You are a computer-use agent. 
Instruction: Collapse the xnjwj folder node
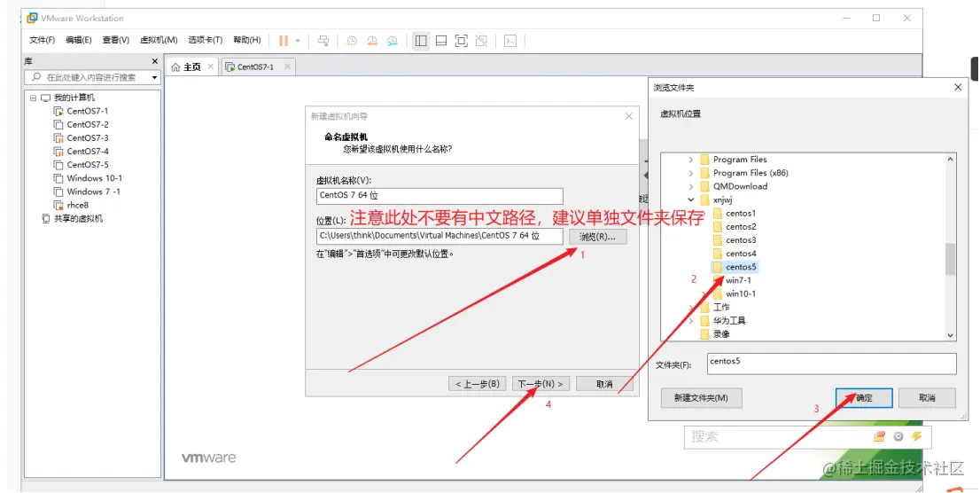tap(690, 200)
